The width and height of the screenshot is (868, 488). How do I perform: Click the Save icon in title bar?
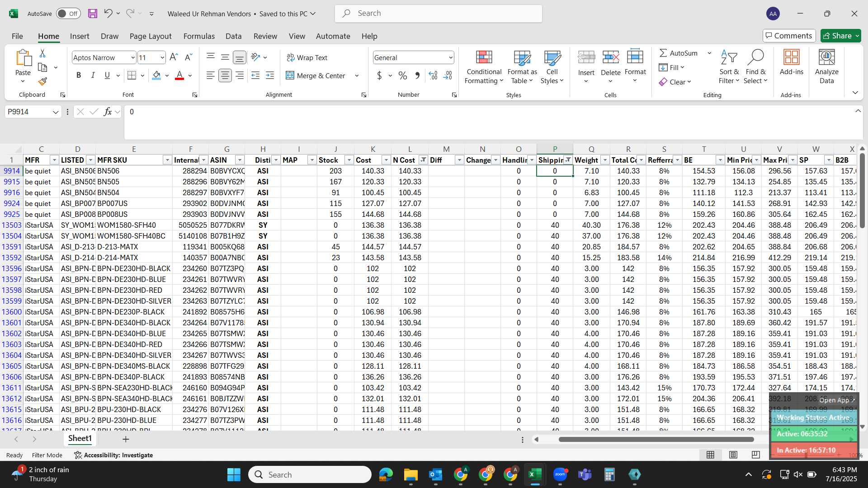click(x=93, y=14)
